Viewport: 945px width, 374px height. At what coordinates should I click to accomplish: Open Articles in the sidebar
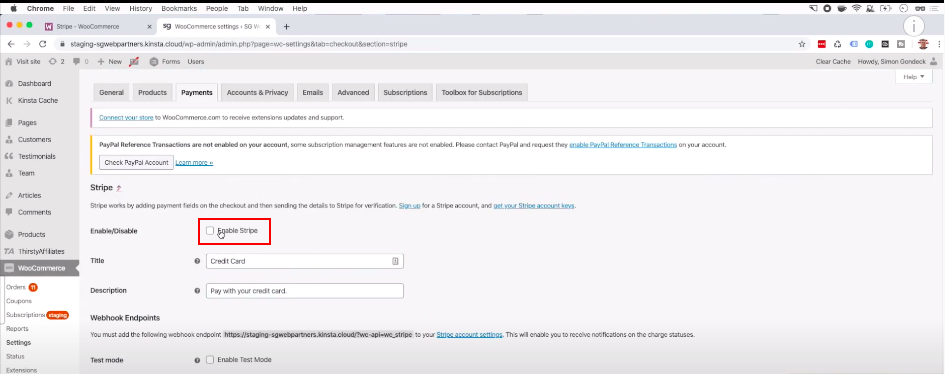point(29,195)
